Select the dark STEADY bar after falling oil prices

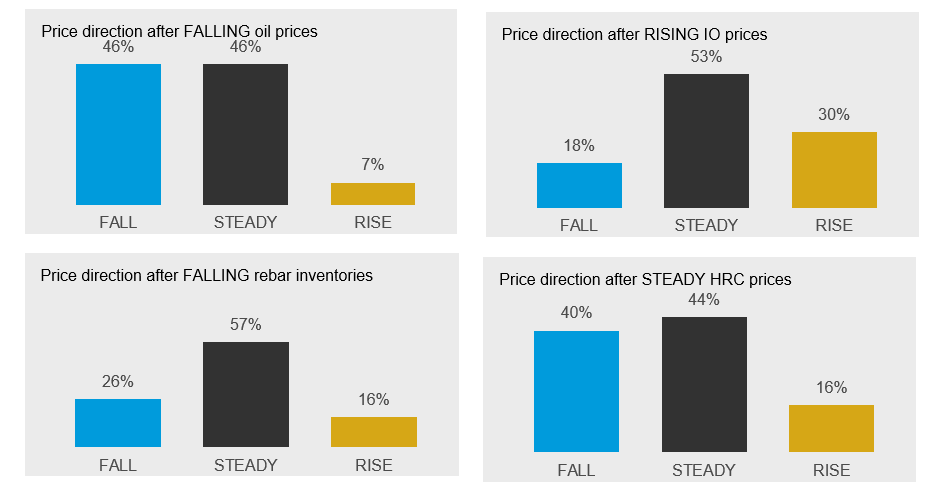(245, 134)
